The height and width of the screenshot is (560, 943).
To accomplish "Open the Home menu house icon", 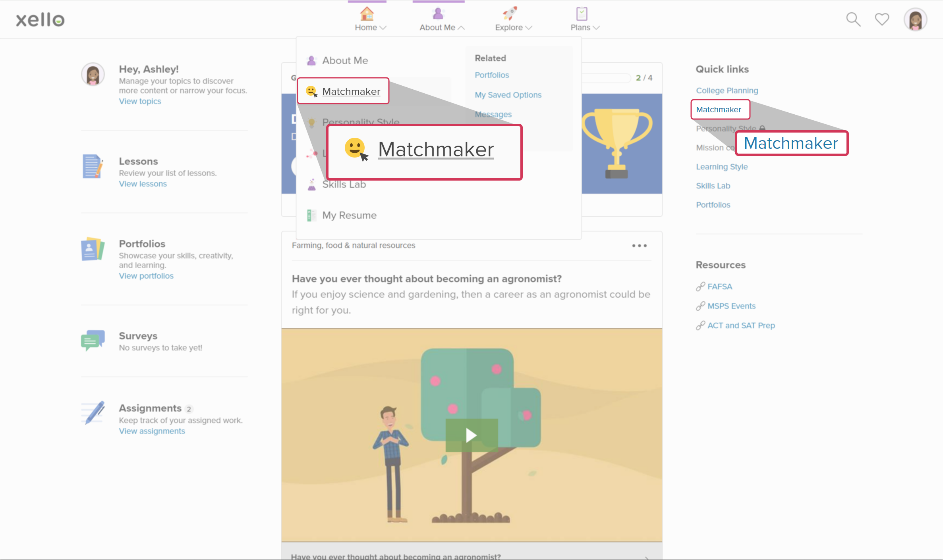I will click(x=367, y=13).
